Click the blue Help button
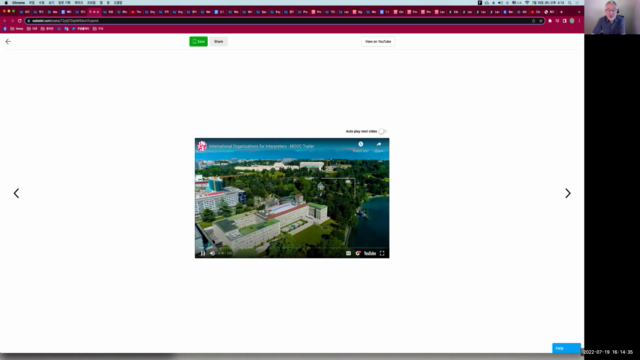Screen dimensions: 640x360 point(567,348)
